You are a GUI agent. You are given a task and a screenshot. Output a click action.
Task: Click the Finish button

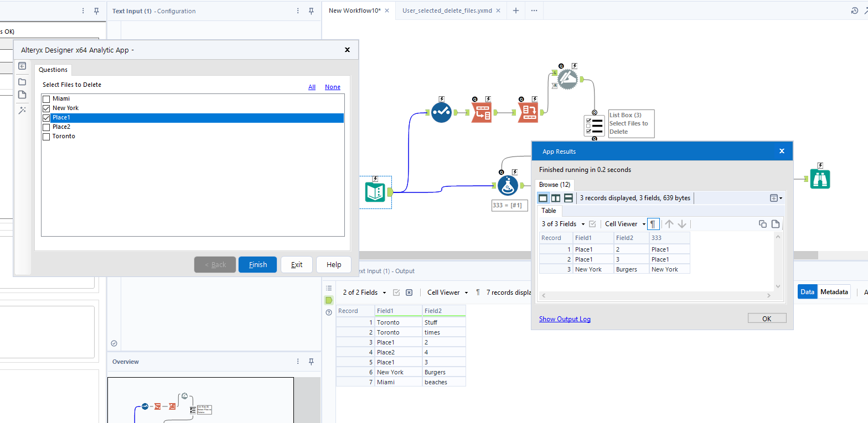point(257,265)
